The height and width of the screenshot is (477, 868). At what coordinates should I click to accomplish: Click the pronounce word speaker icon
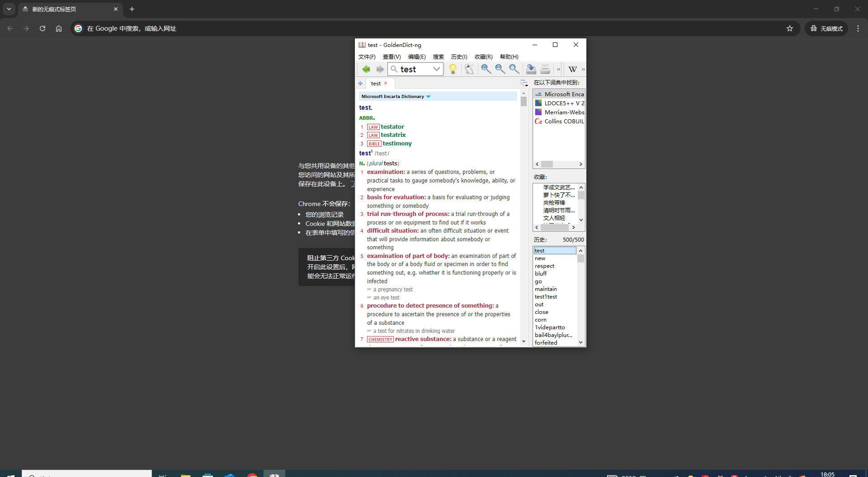[x=469, y=69]
